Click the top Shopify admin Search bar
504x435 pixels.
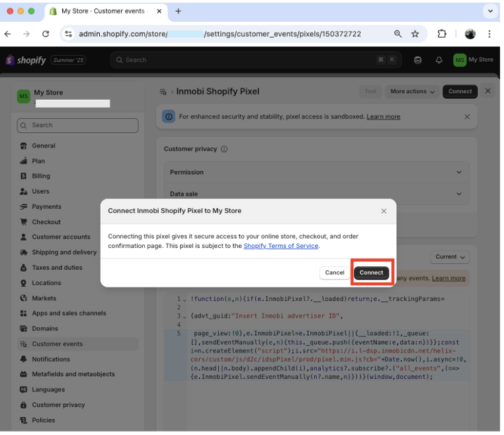[x=256, y=60]
